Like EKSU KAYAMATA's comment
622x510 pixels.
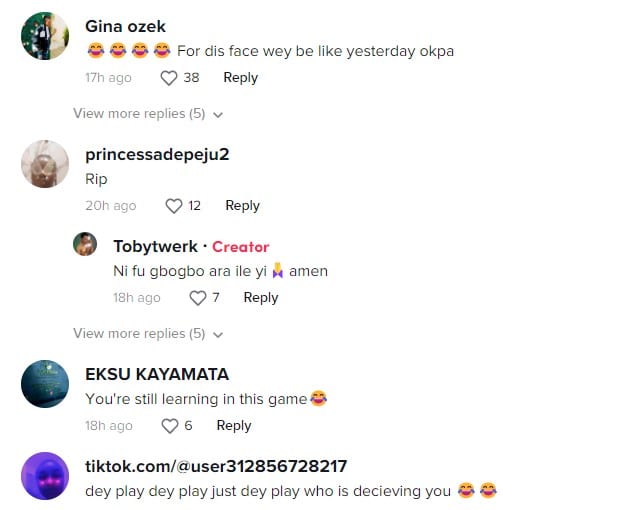169,426
